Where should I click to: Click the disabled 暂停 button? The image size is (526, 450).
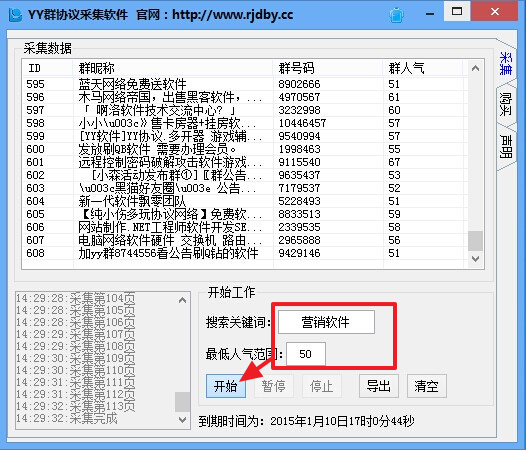(x=273, y=386)
